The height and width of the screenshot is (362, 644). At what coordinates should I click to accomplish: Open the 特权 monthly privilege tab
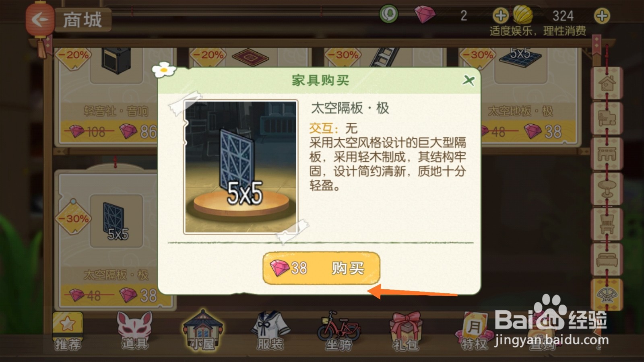pyautogui.click(x=474, y=331)
